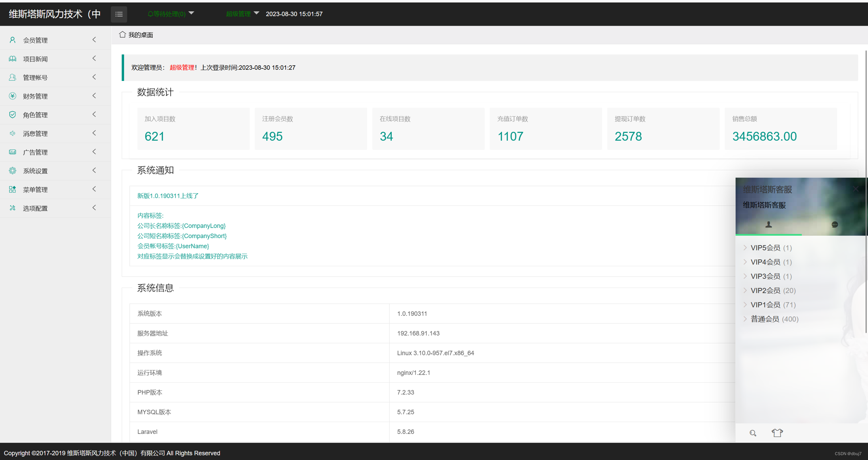Switch to chat messages bubble icon
The image size is (868, 460).
coord(835,225)
